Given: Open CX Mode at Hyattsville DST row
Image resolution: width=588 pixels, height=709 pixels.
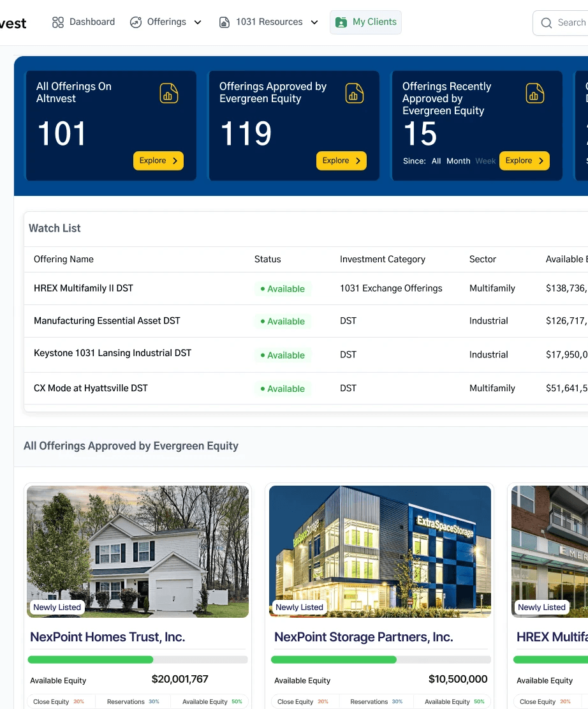Looking at the screenshot, I should tap(306, 389).
